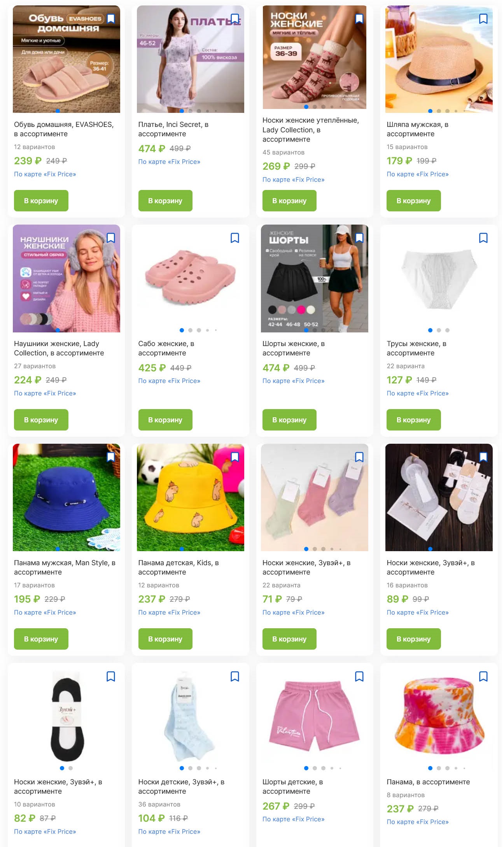504x847 pixels.
Task: Add Платье Inci Secret to cart
Action: pos(165,201)
